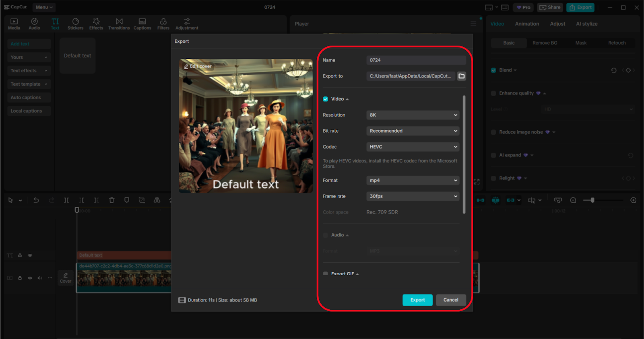Click the Undo arrow in timeline toolbar
Viewport: 644px width, 339px height.
[36, 200]
